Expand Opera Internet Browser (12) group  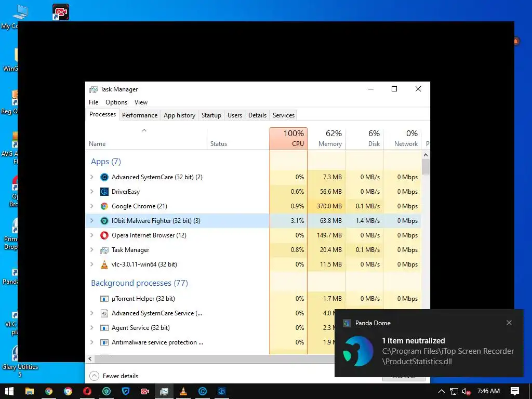point(91,235)
